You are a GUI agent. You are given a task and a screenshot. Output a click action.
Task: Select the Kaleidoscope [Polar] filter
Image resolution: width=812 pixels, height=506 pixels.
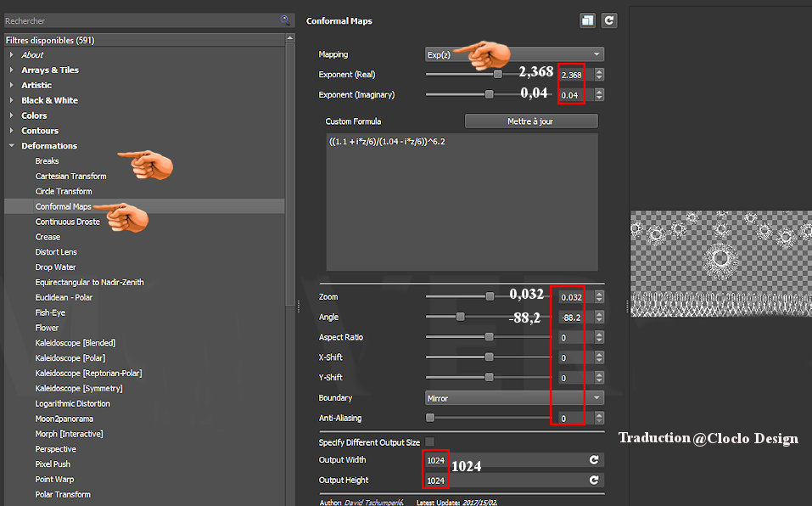[70, 358]
